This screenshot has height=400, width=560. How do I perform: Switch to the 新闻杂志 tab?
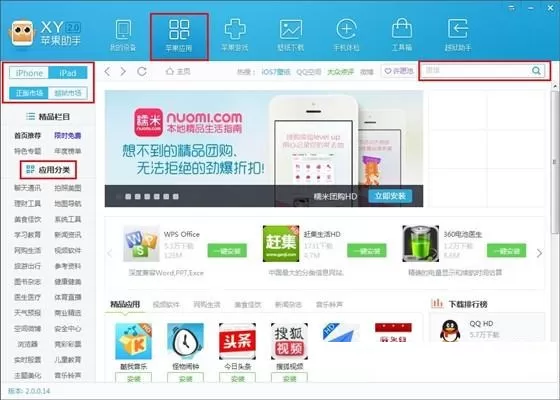coord(289,305)
